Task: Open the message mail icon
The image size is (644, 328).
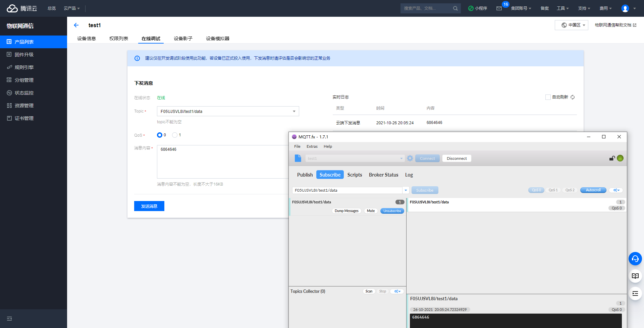Action: 499,8
